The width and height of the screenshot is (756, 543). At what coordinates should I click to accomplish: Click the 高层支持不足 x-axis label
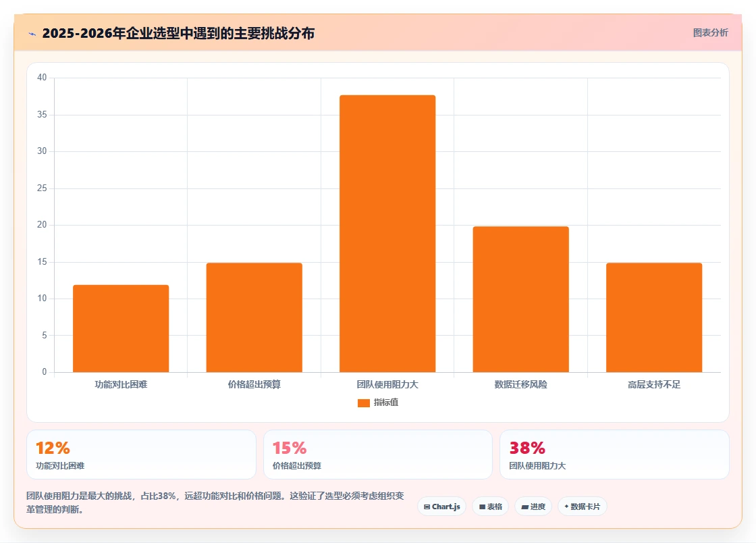(654, 384)
